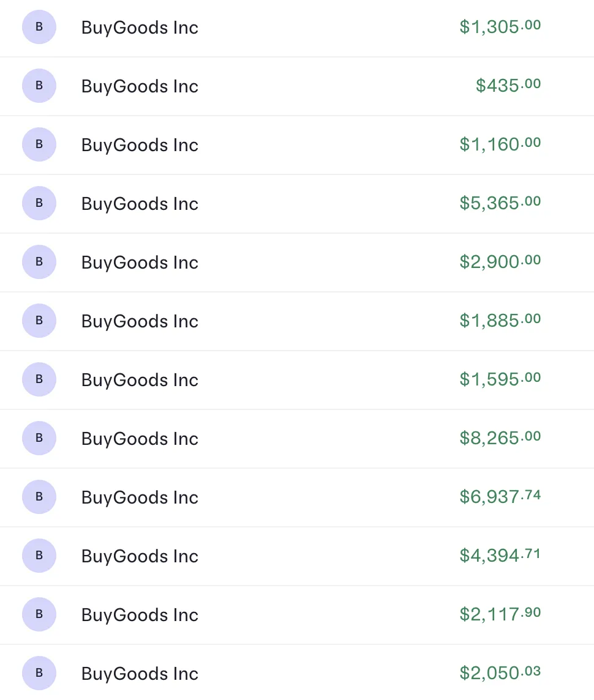The height and width of the screenshot is (700, 594).
Task: Click the B avatar next to $8,265.00
Action: tap(39, 438)
